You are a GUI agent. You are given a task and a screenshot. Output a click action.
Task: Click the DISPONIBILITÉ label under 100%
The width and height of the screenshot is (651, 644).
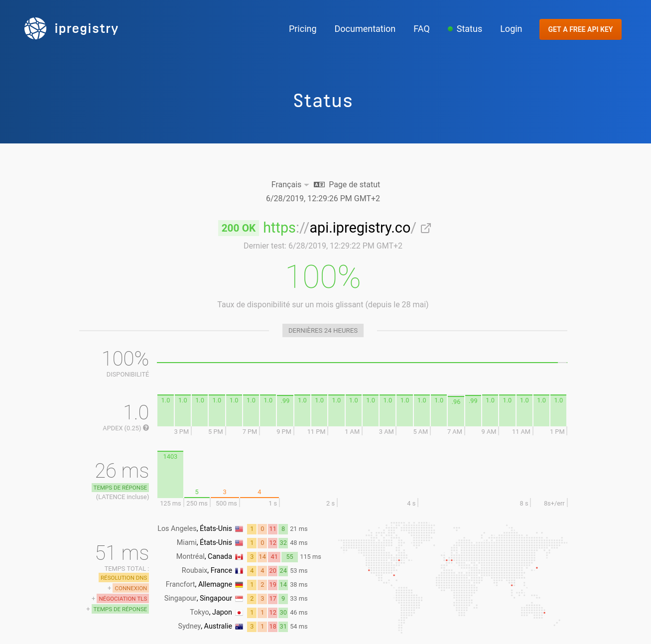click(x=128, y=374)
